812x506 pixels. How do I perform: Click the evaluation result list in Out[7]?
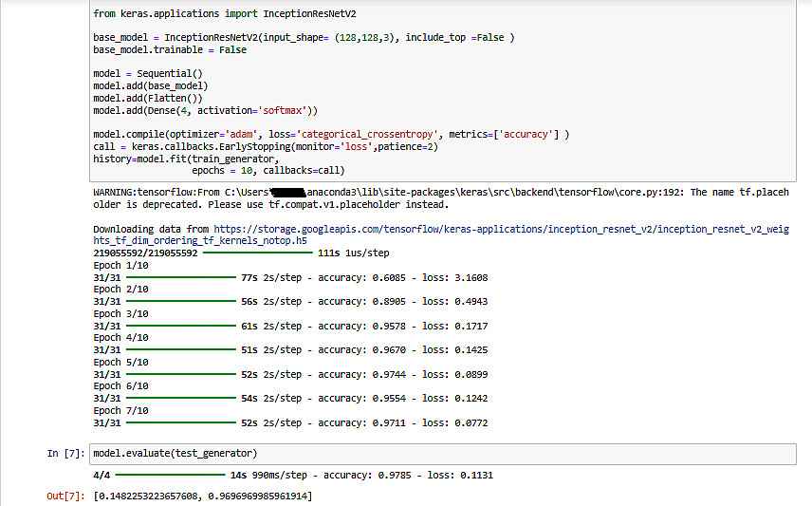202,497
